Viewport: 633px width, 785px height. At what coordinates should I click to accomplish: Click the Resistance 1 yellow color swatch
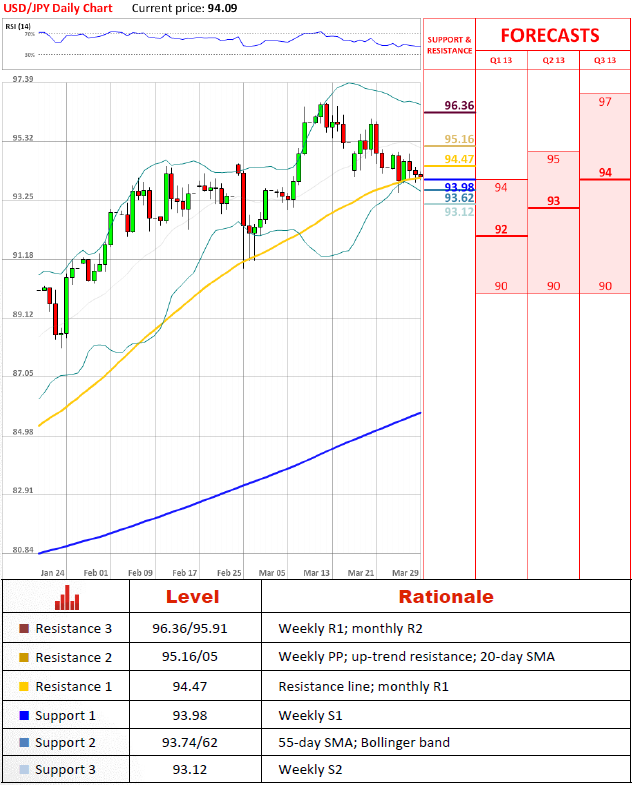[x=24, y=686]
